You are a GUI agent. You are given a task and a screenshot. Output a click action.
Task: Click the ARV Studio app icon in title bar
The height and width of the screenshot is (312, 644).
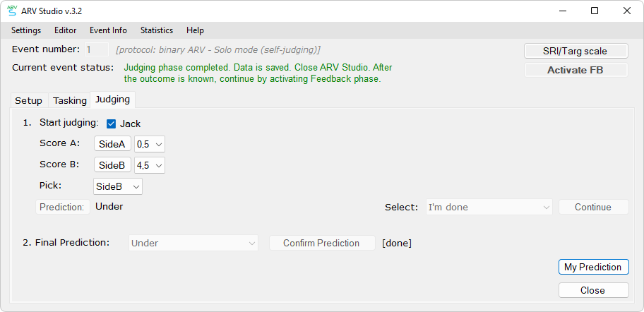click(12, 11)
